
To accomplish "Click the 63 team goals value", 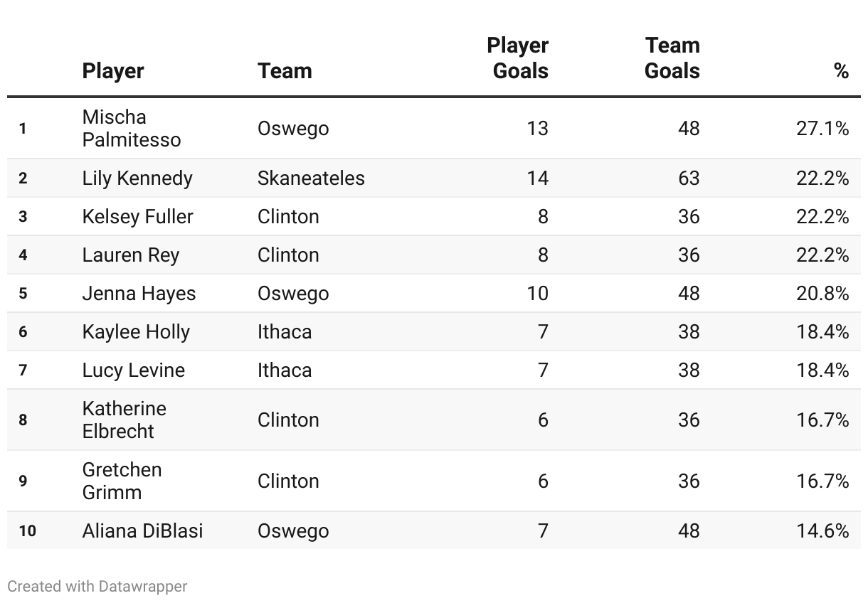I will [x=689, y=178].
